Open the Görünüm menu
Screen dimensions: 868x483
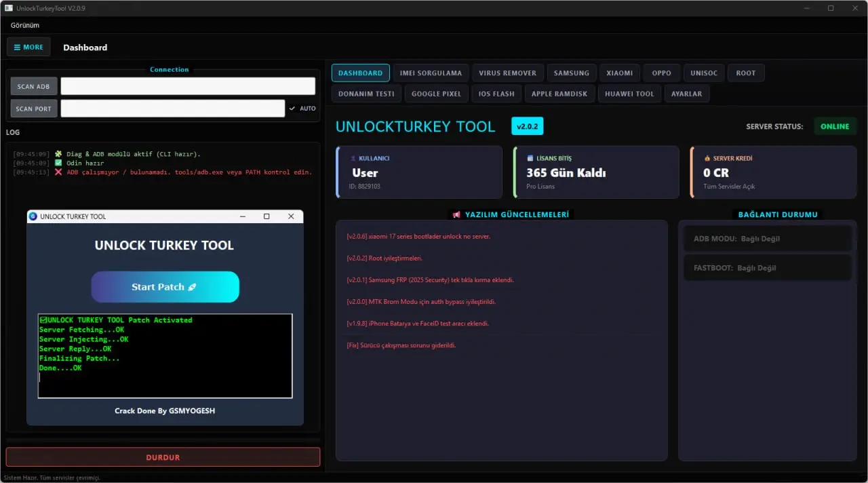[x=25, y=25]
